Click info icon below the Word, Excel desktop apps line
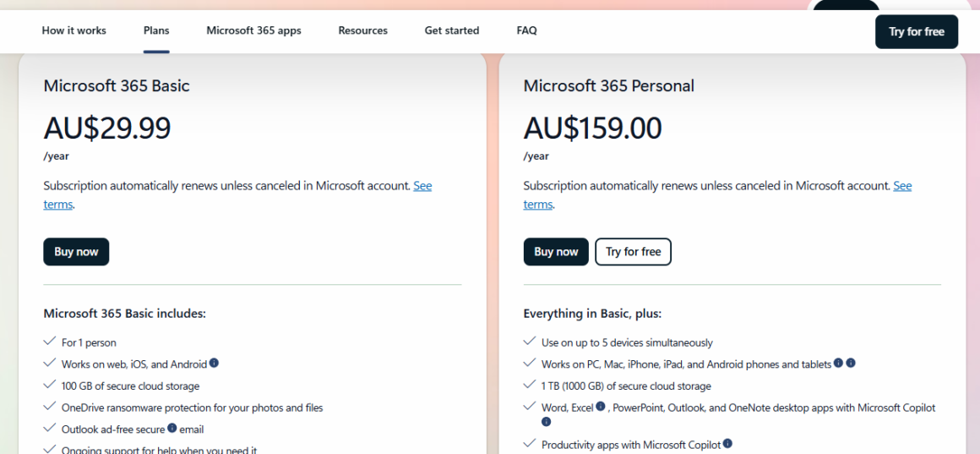 [x=547, y=422]
